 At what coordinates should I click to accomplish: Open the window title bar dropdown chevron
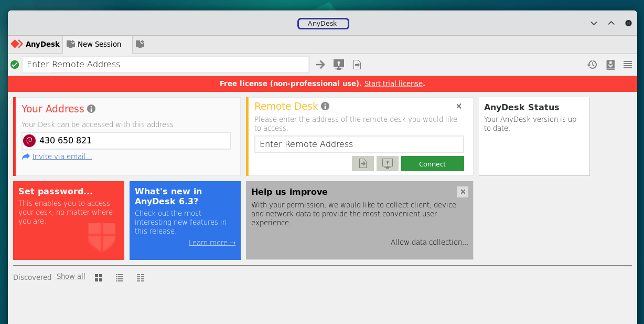pos(594,23)
